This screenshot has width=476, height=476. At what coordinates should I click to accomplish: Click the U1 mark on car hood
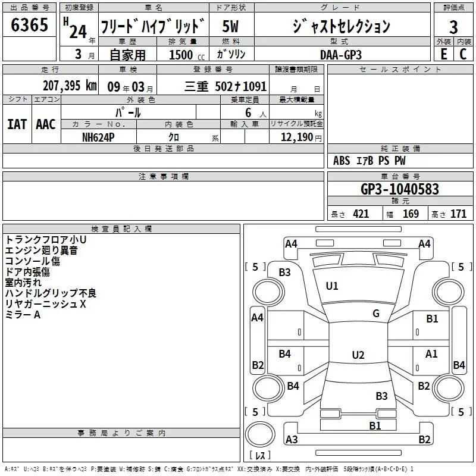point(332,286)
